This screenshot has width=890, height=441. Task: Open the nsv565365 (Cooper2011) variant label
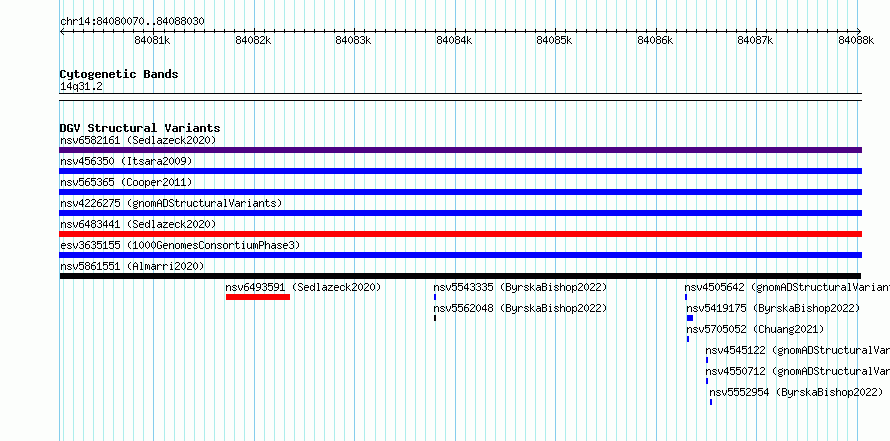click(126, 182)
